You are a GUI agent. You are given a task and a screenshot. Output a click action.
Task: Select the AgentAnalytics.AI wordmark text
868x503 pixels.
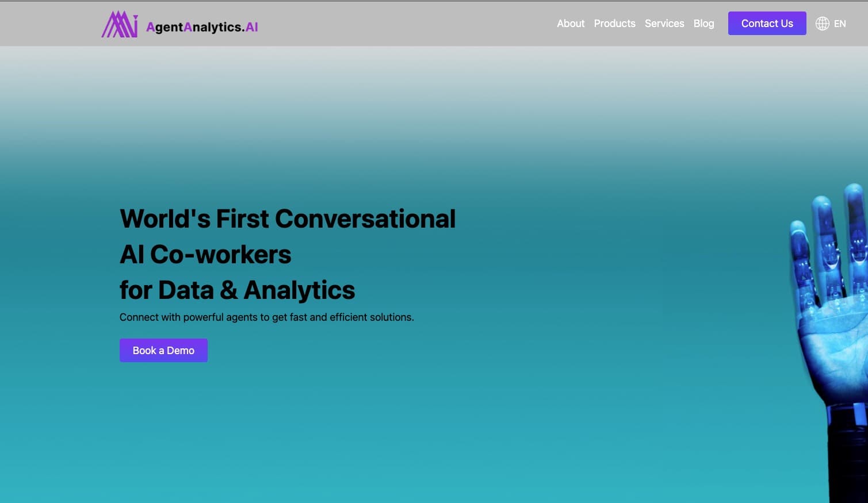point(201,26)
